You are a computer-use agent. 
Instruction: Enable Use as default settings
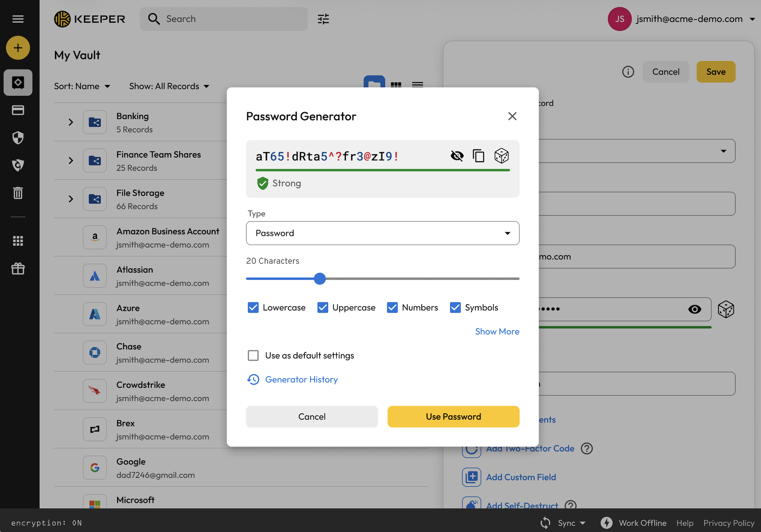click(253, 355)
